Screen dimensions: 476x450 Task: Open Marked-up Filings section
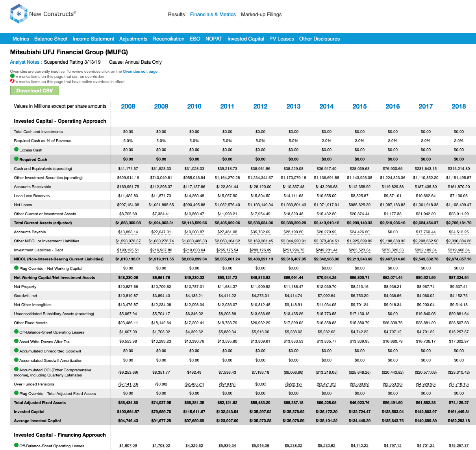click(261, 15)
